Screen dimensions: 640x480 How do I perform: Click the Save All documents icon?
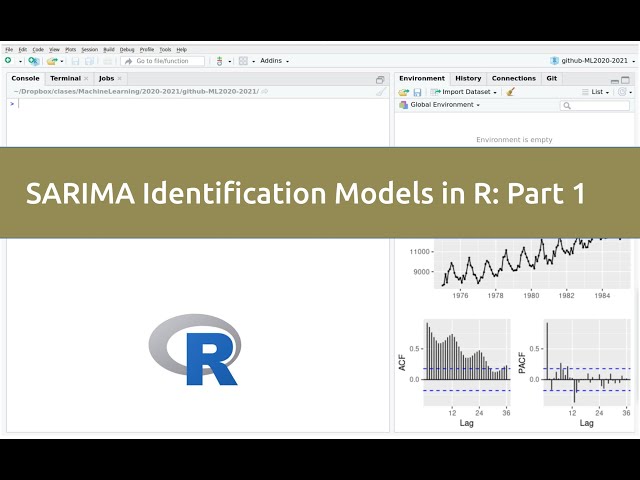click(89, 61)
